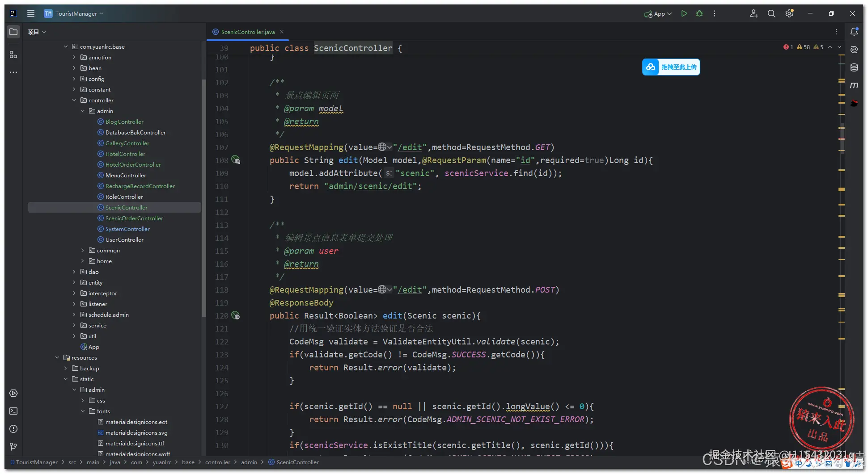Image resolution: width=868 pixels, height=474 pixels.
Task: Open the Problems tool window
Action: tap(13, 429)
